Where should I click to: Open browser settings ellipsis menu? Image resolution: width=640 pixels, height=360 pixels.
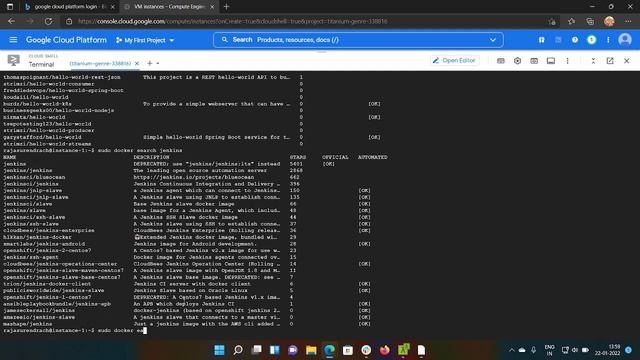(628, 21)
